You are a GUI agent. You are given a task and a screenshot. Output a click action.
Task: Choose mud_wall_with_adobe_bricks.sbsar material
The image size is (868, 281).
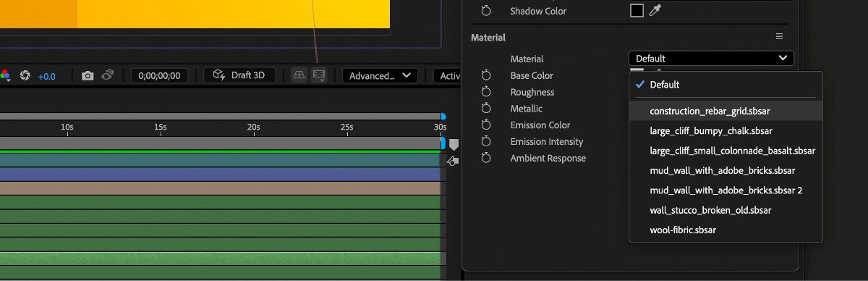tap(726, 171)
